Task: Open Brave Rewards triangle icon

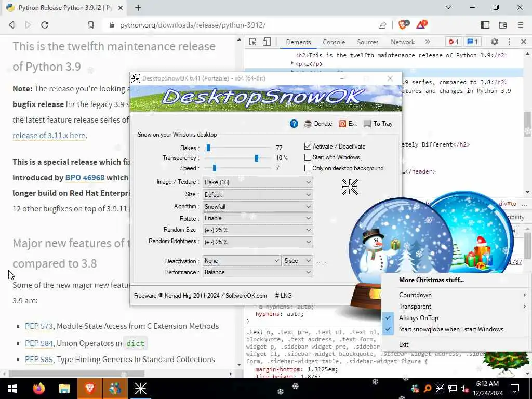Action: [x=422, y=25]
